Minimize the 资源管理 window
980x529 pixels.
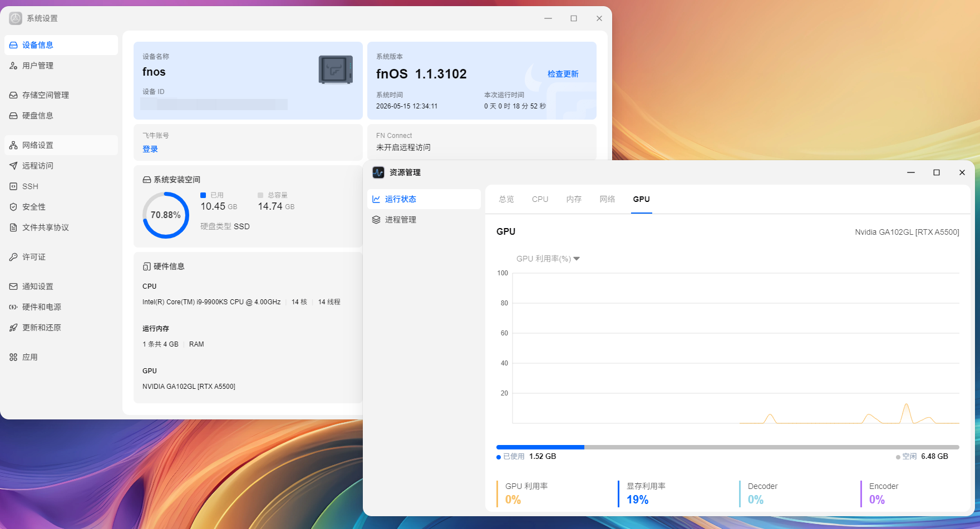pyautogui.click(x=911, y=172)
